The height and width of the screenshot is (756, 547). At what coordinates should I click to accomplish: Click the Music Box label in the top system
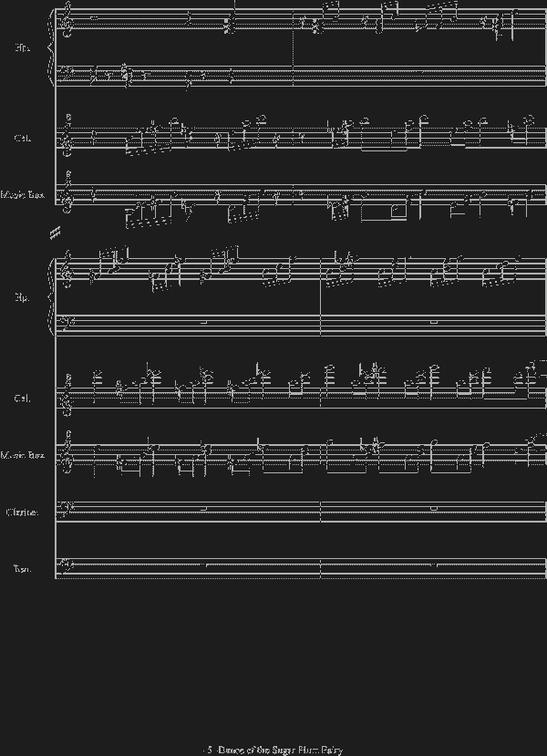[23, 194]
